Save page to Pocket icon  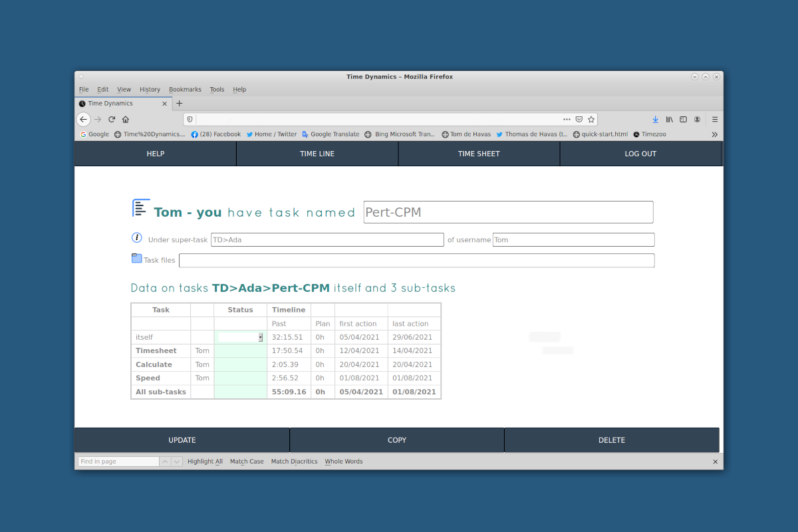click(579, 119)
